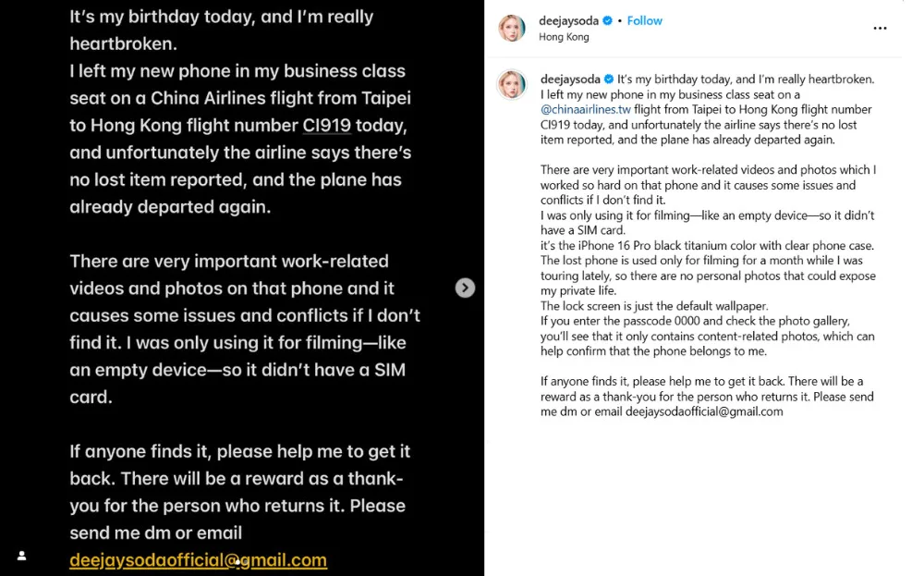The width and height of the screenshot is (924, 576).
Task: Open deejaysoda username link beside Follow
Action: 568,20
